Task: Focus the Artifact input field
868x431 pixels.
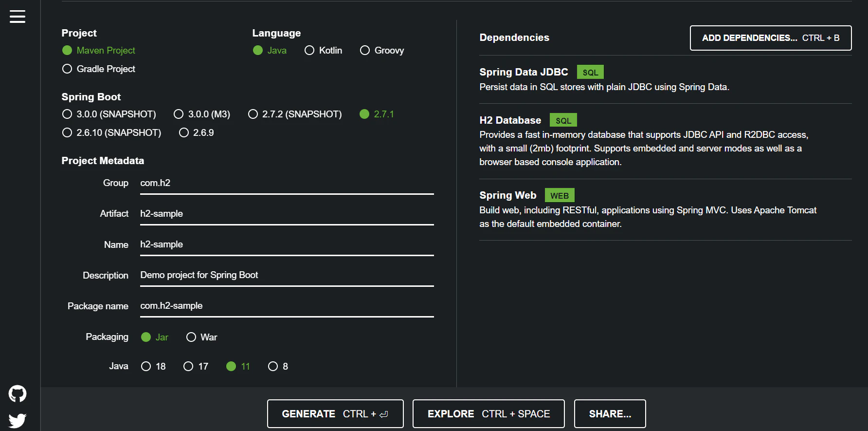Action: [x=287, y=214]
